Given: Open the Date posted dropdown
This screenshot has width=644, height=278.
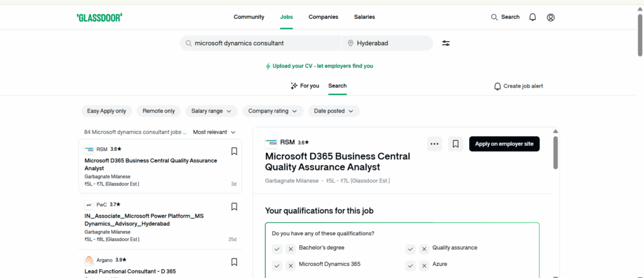Looking at the screenshot, I should pyautogui.click(x=333, y=111).
